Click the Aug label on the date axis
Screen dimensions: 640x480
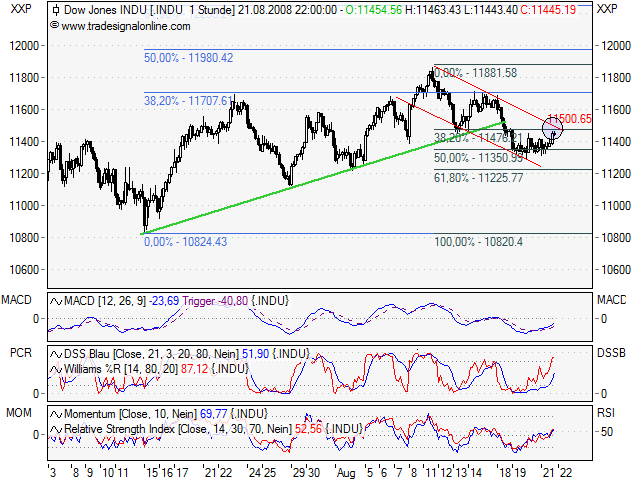tap(346, 473)
